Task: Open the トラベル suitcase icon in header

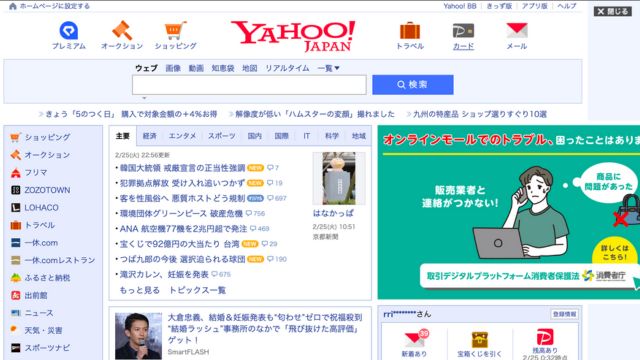Action: (x=410, y=31)
